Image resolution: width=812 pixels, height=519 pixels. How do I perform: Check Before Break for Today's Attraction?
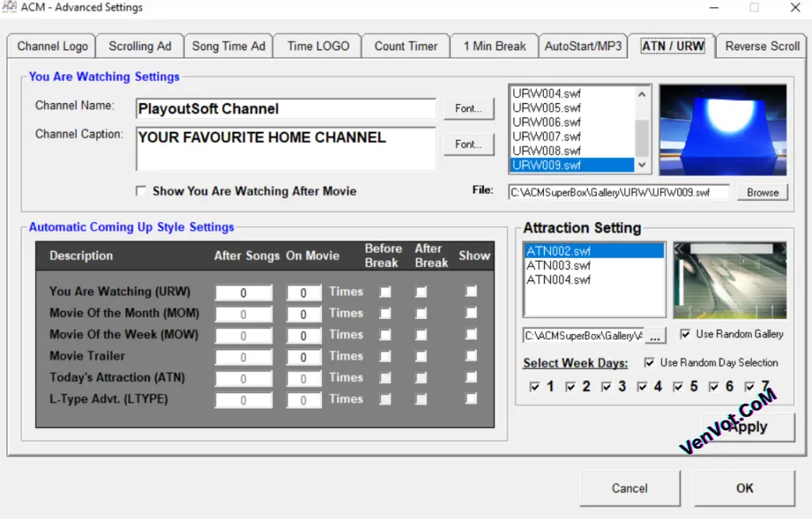tap(385, 378)
